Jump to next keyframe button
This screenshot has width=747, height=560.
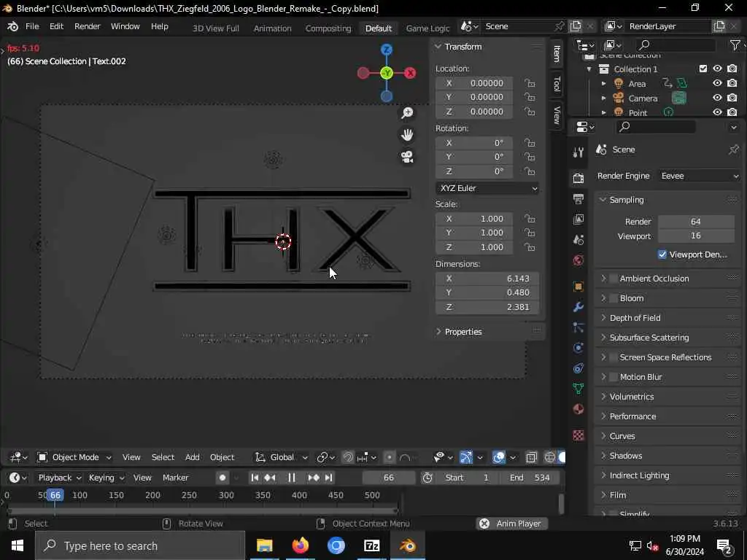(x=314, y=478)
